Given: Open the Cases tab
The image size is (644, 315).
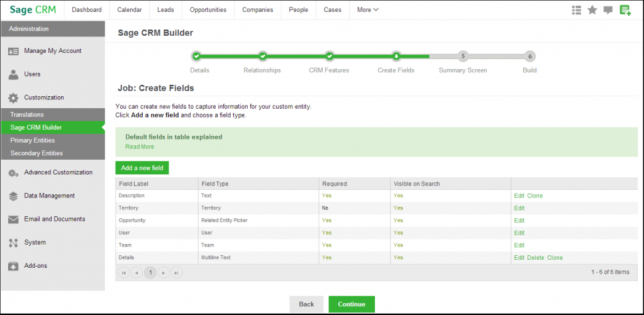Looking at the screenshot, I should pos(333,10).
